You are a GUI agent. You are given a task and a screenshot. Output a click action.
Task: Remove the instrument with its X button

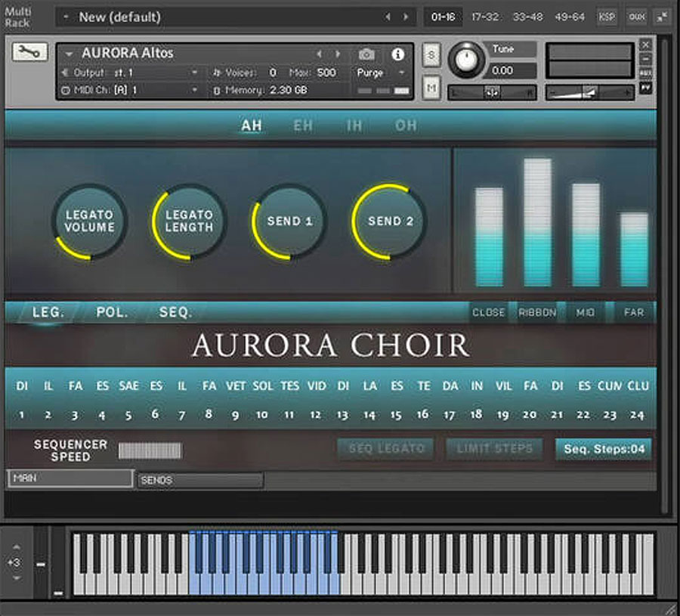tap(646, 45)
